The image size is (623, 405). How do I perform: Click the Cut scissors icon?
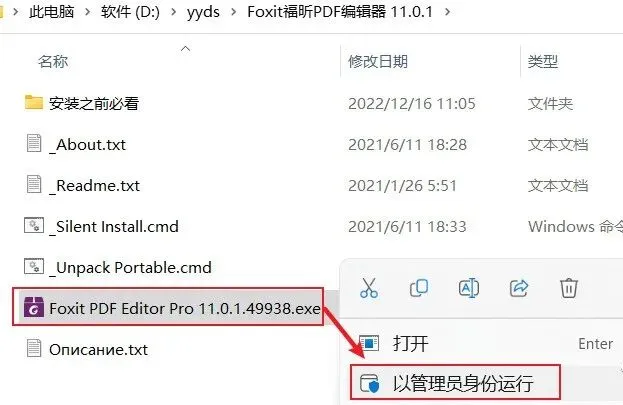369,288
